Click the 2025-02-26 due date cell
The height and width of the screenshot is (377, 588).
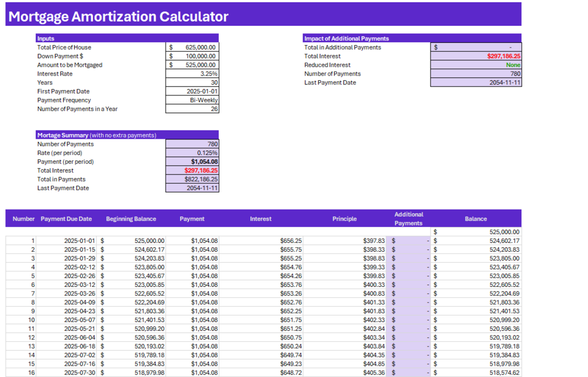[x=67, y=276]
